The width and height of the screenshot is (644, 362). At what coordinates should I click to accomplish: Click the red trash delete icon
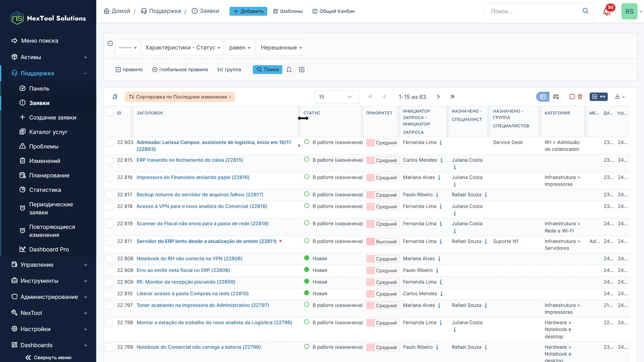click(x=580, y=97)
